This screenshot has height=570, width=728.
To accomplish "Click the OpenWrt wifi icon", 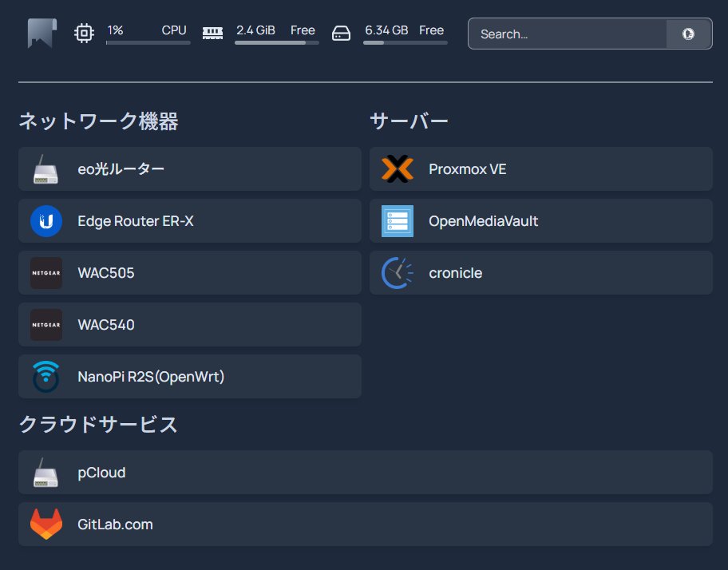I will [x=46, y=377].
